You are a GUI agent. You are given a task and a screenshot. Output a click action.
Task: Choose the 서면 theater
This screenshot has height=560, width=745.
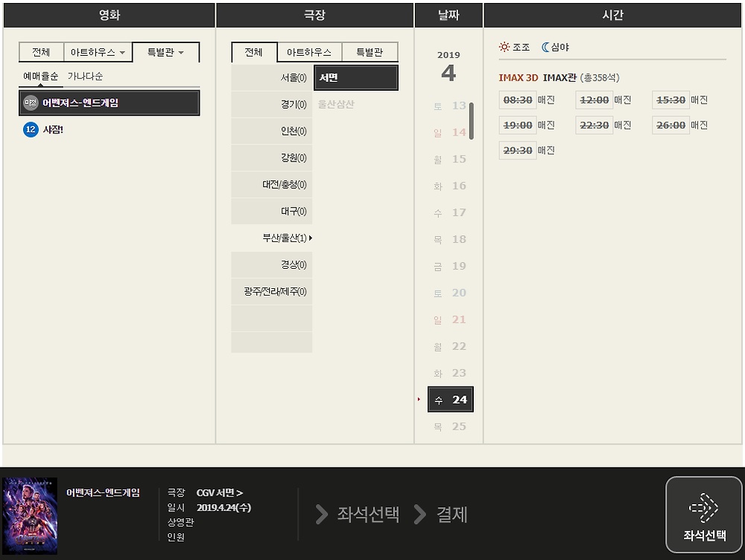pyautogui.click(x=356, y=77)
